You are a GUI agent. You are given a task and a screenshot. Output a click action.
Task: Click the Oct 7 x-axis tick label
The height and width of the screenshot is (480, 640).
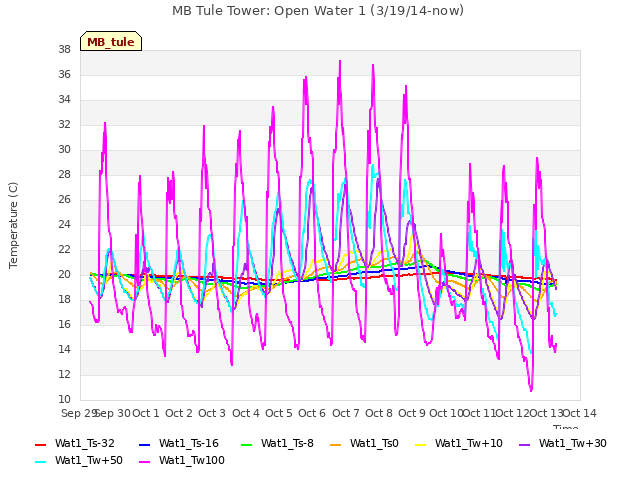coord(346,413)
